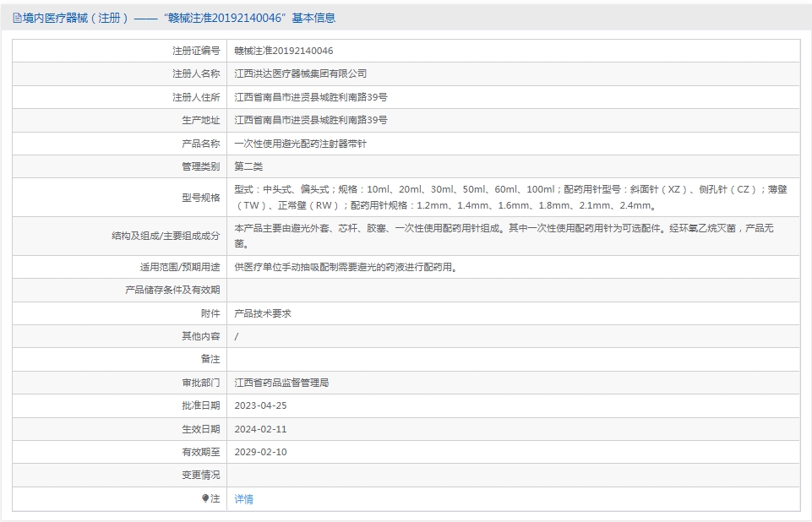Click approval date 2023-04-25
The image size is (812, 522).
(x=260, y=405)
